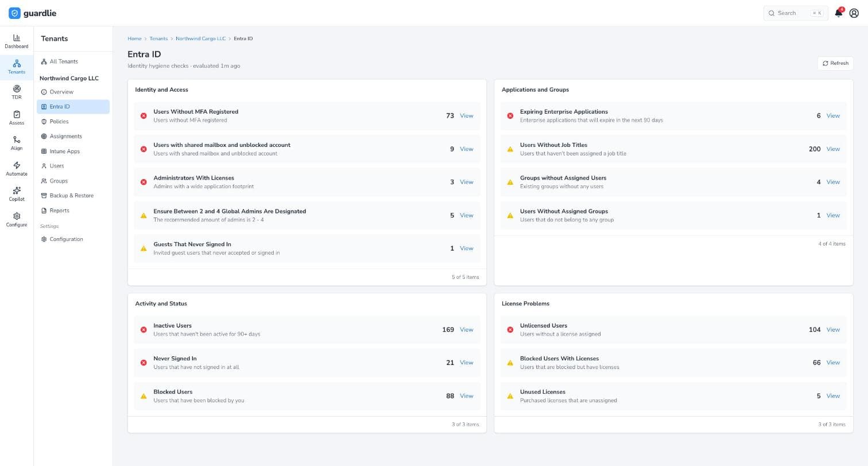Click the Tenants breadcrumb link
868x466 pixels.
[158, 38]
